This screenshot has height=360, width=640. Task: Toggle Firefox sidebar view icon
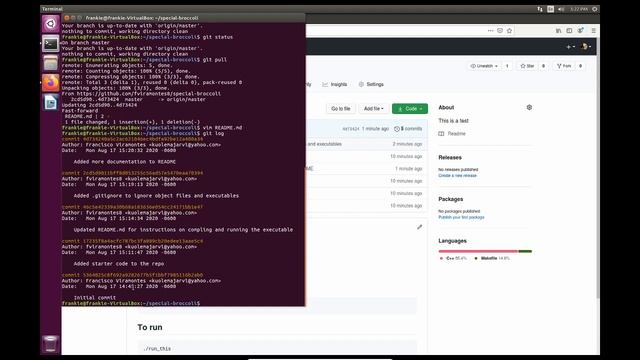569,31
